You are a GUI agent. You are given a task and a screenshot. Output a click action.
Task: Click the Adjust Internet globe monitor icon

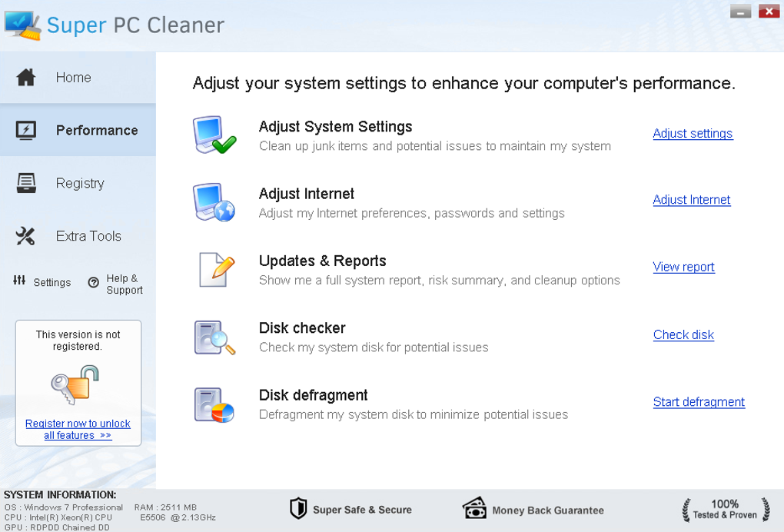[214, 202]
